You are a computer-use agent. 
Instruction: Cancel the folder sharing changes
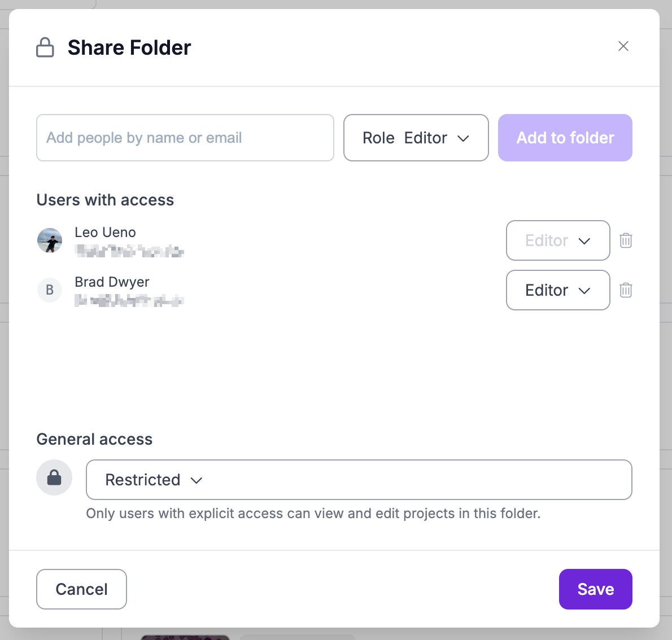tap(81, 589)
